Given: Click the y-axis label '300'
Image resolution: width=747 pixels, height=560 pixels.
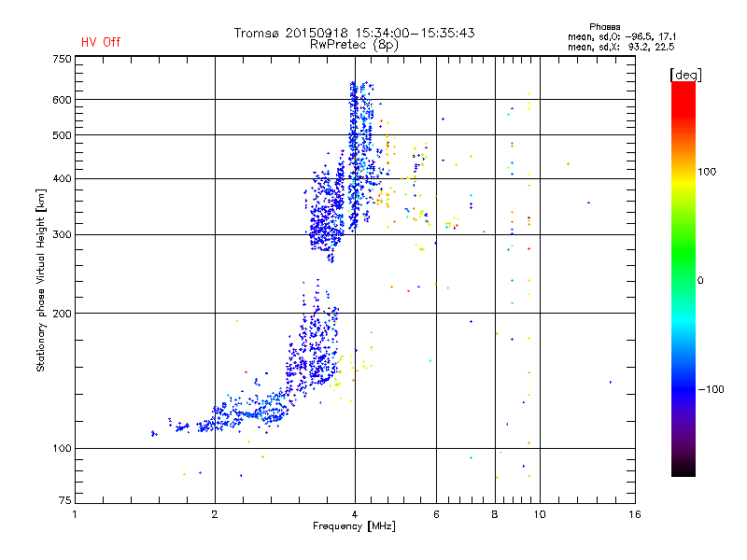Looking at the screenshot, I should [x=62, y=235].
